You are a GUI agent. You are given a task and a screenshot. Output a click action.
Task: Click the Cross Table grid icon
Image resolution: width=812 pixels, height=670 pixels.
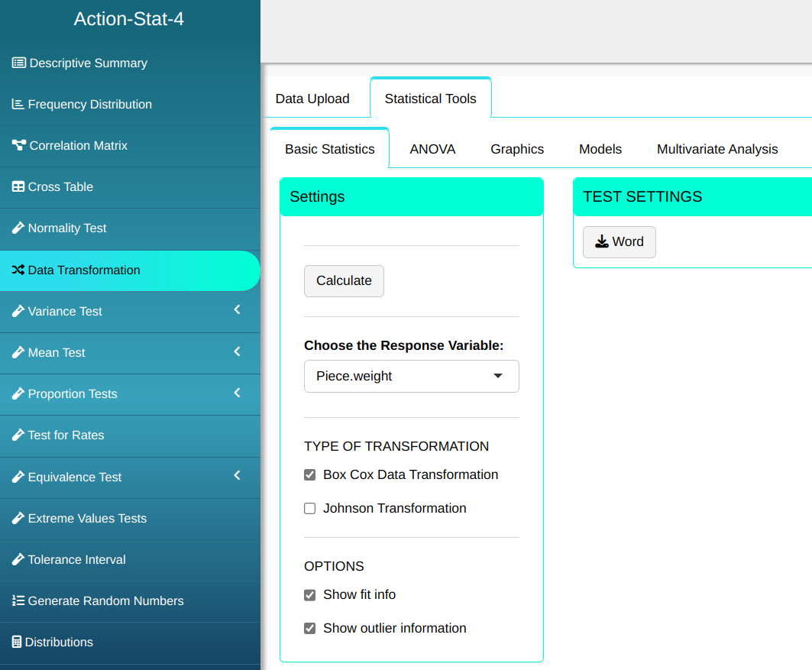point(18,187)
